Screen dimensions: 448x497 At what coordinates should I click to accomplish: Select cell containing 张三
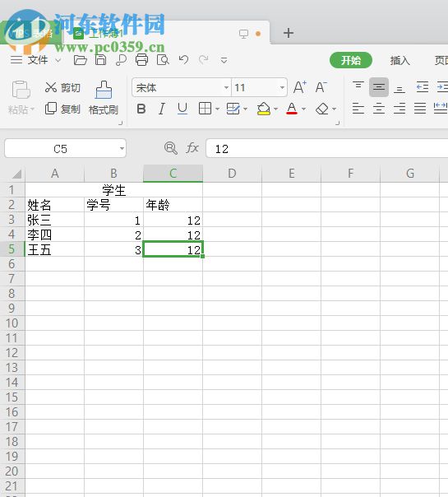(55, 220)
